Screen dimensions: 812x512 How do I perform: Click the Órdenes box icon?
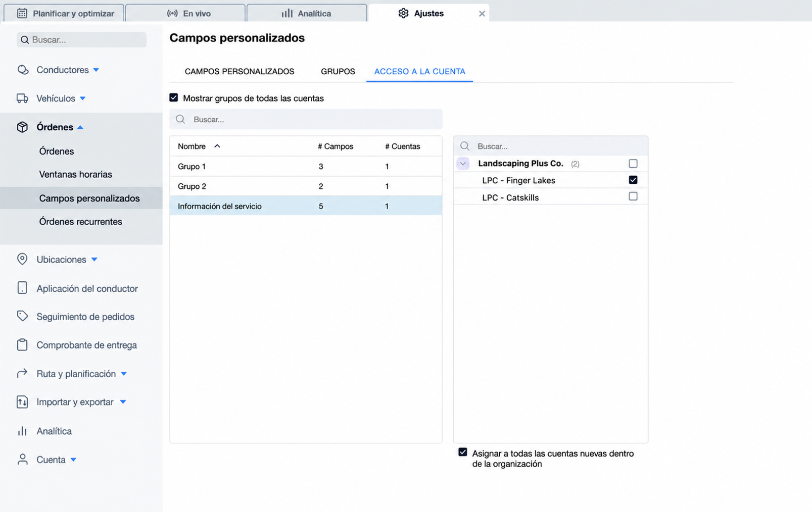pyautogui.click(x=22, y=127)
